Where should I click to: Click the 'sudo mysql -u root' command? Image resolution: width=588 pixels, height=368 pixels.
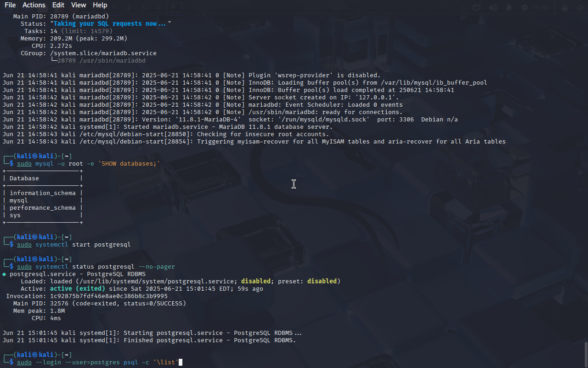[89, 163]
